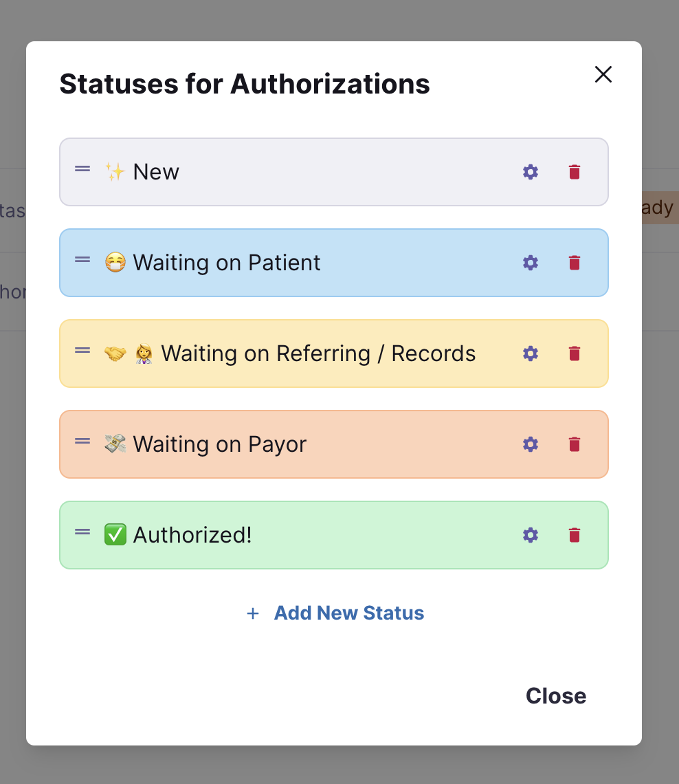
Task: Delete the New status via trash icon
Action: tap(575, 172)
